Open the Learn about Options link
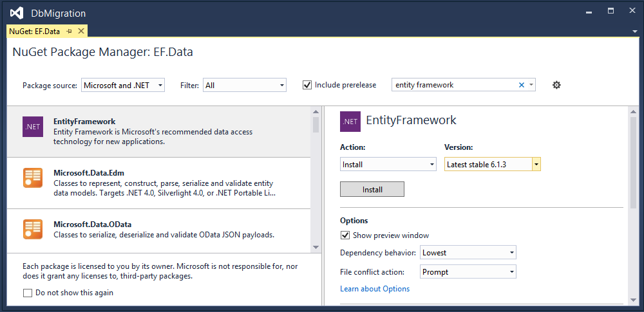The image size is (644, 312). [x=375, y=289]
